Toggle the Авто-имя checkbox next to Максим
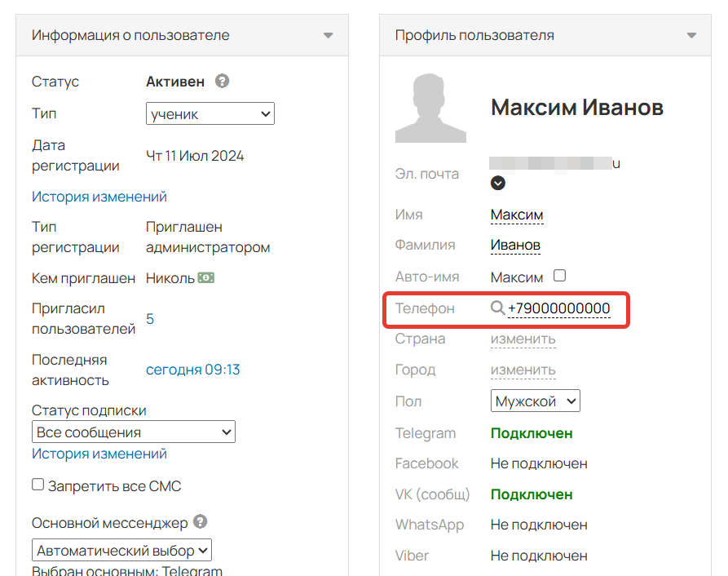The image size is (728, 576). pos(559,276)
